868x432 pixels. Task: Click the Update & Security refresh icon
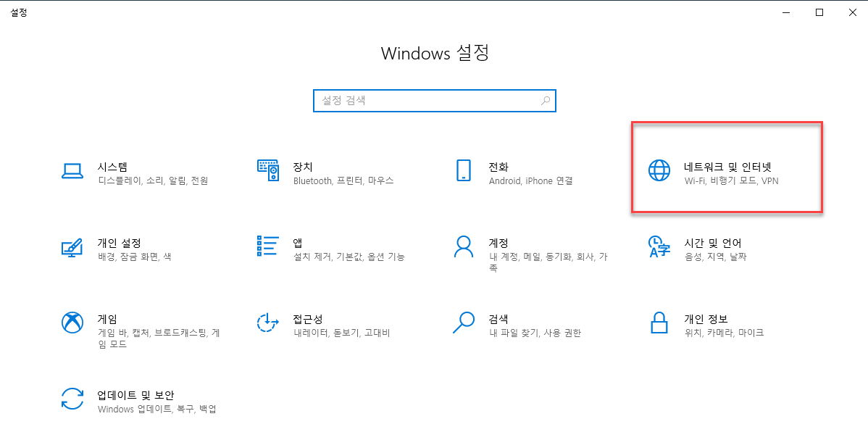pos(72,399)
